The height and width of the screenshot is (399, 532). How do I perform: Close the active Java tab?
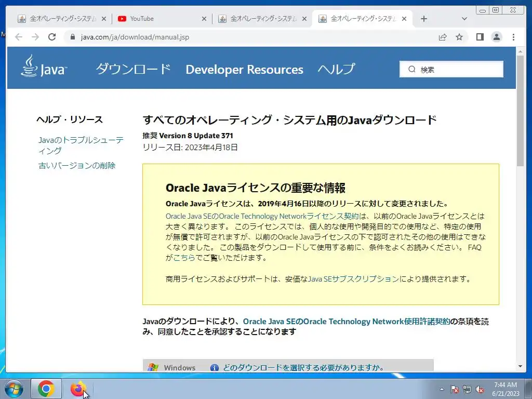click(x=404, y=19)
